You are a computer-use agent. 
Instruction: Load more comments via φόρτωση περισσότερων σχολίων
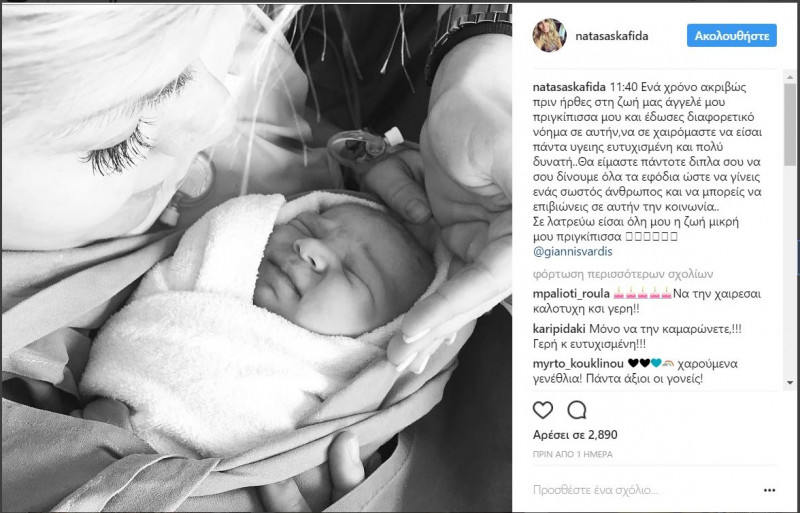pyautogui.click(x=622, y=274)
